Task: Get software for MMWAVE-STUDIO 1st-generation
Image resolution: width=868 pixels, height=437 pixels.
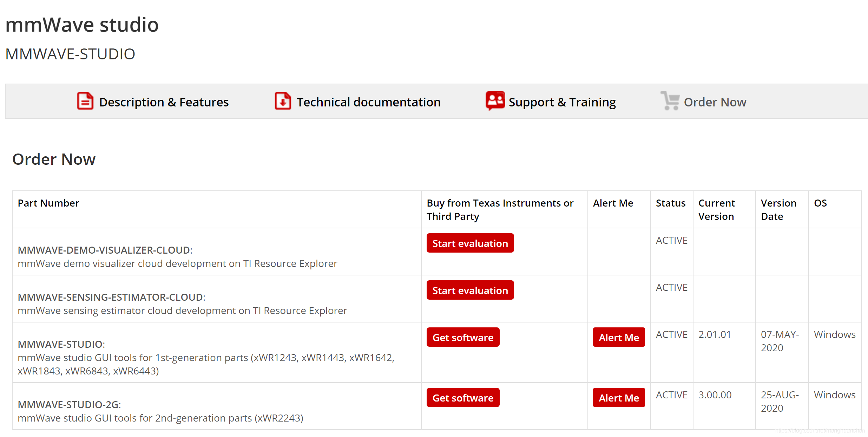Action: pos(462,337)
